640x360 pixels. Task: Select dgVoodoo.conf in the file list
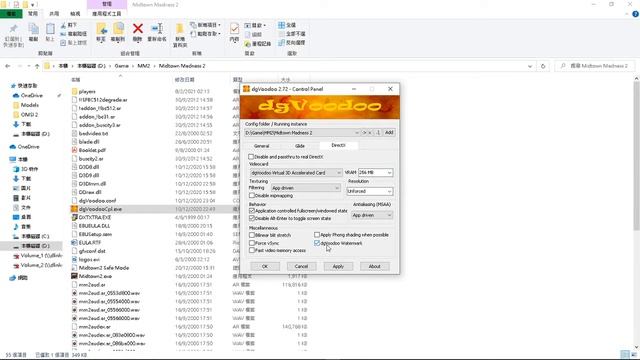coord(97,200)
